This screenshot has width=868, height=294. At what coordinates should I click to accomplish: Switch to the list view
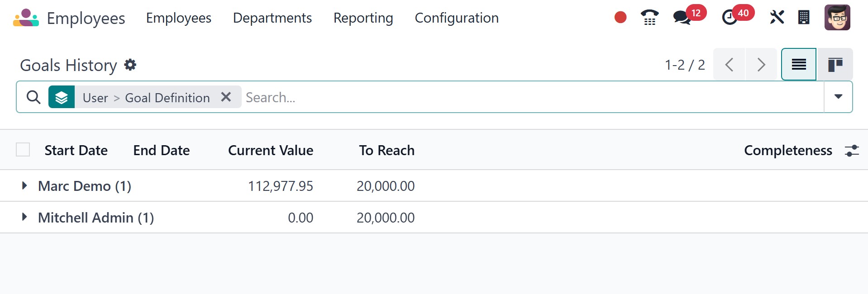tap(799, 65)
